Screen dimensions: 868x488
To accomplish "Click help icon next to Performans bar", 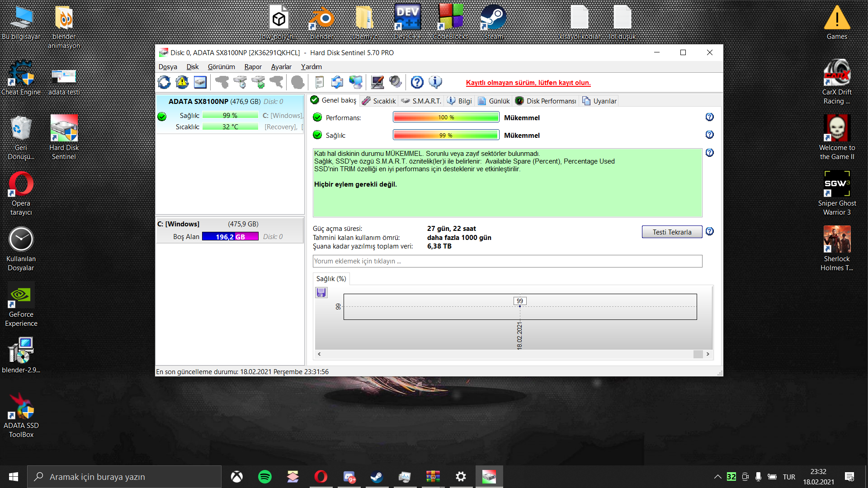I will point(709,117).
